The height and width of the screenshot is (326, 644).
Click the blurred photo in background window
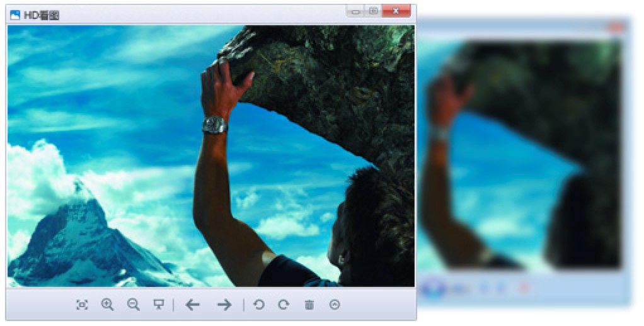point(520,156)
